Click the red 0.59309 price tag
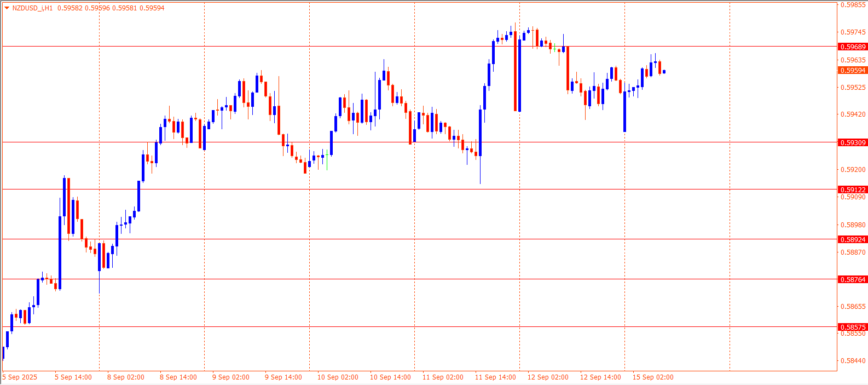 click(x=853, y=143)
